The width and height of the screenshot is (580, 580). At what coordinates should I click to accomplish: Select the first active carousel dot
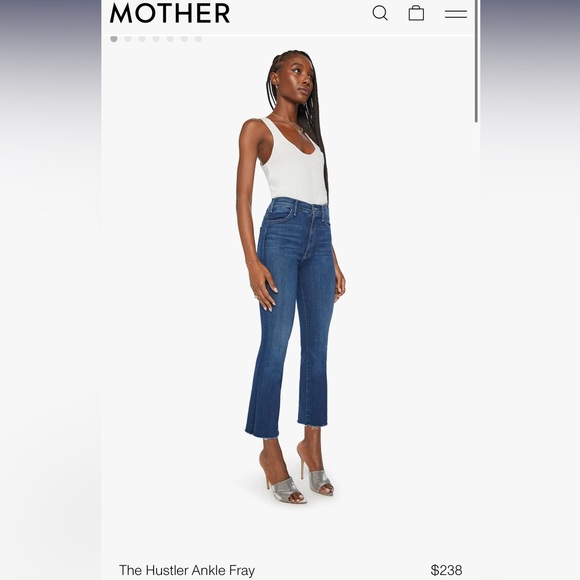click(x=114, y=39)
